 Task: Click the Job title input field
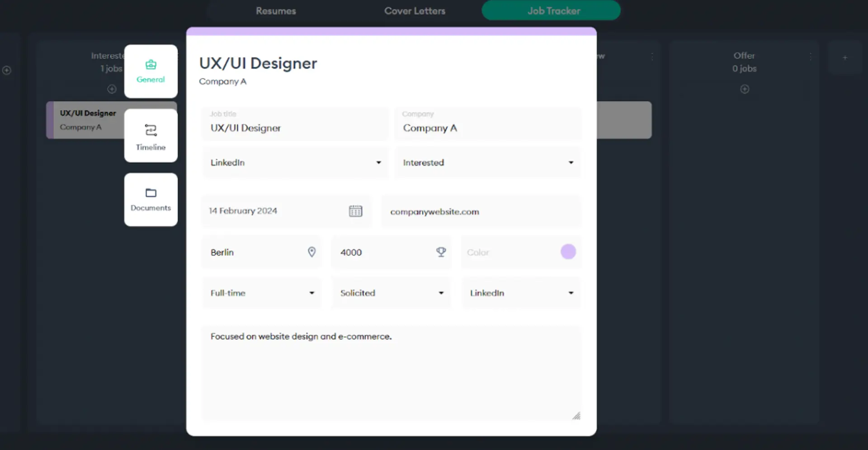click(295, 128)
